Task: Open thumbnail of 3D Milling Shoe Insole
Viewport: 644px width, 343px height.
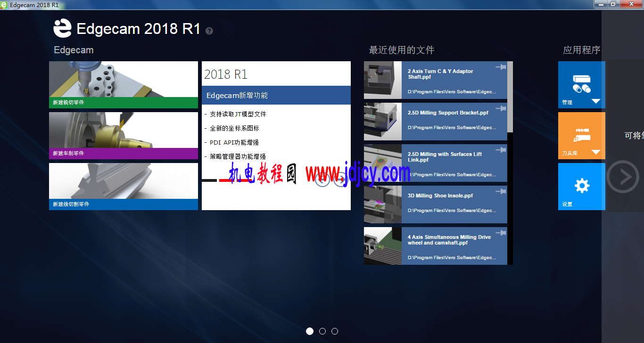Action: click(383, 204)
